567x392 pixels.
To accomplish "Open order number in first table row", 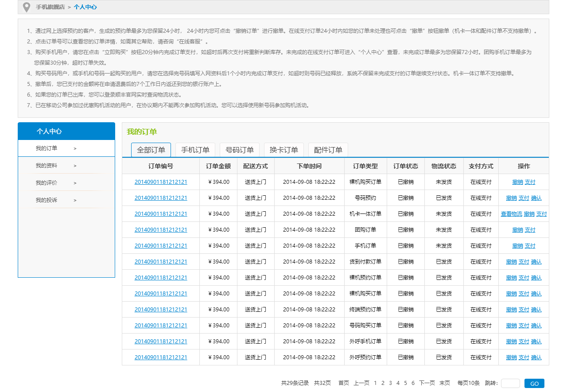I will pos(161,182).
